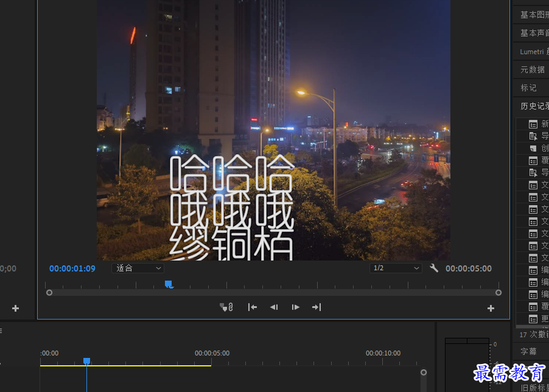The height and width of the screenshot is (392, 549).
Task: Click timeline ruler at 00:00:10:00
Action: (x=383, y=353)
